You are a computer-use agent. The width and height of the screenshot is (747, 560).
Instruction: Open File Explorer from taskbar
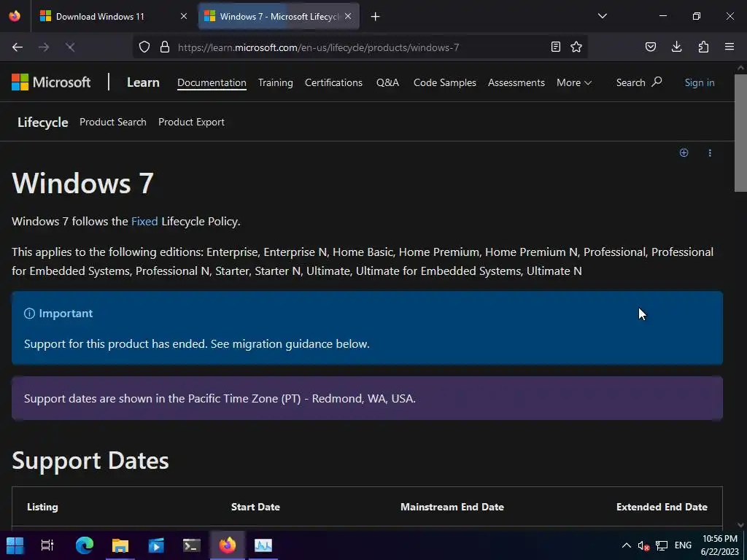pyautogui.click(x=120, y=545)
